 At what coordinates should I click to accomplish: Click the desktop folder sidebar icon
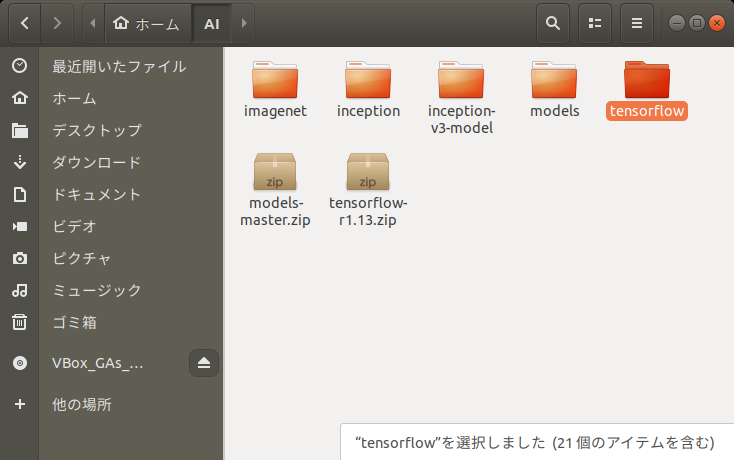click(20, 131)
